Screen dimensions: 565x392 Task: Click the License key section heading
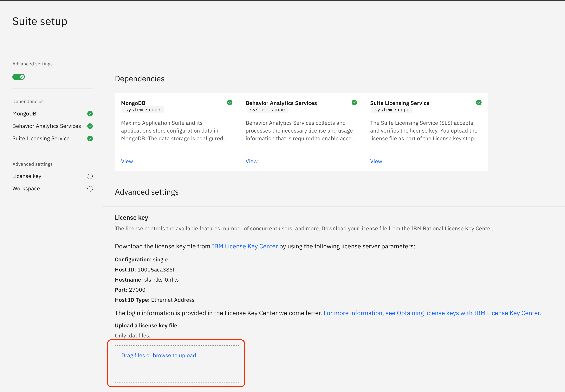132,218
